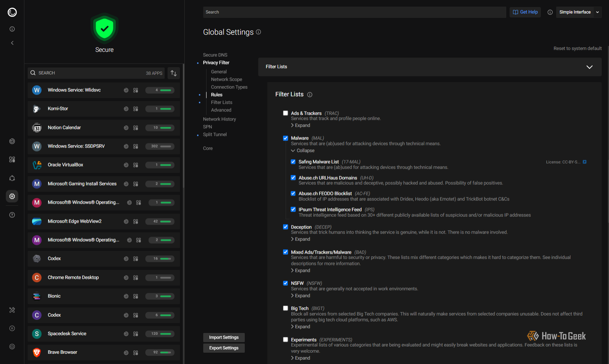Click the power icon in the sidebar

pyautogui.click(x=12, y=347)
